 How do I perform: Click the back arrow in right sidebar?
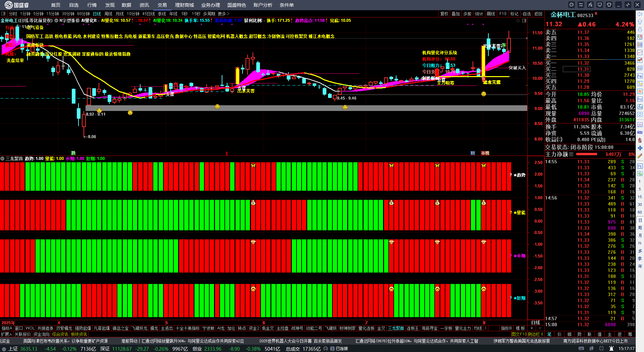pos(640,14)
